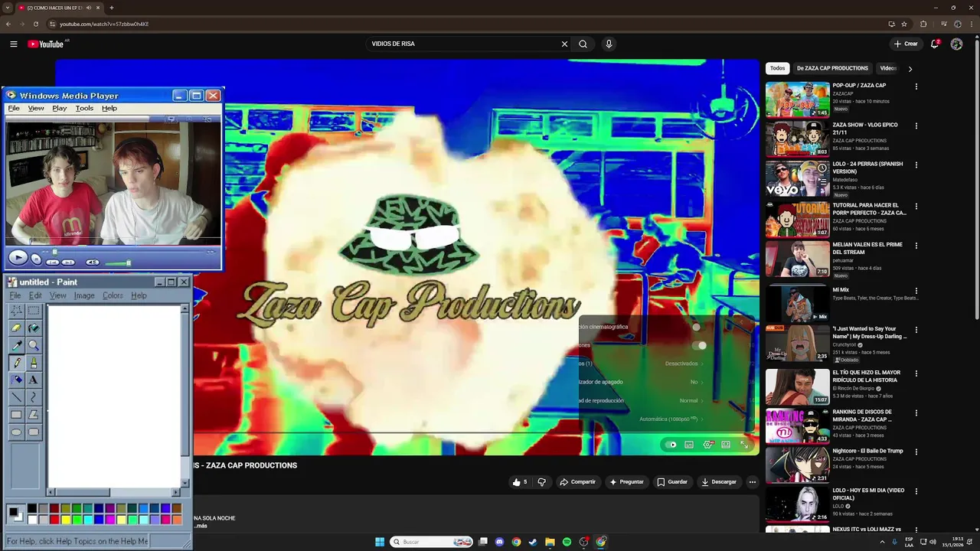Choose the Brush tool in Paint
This screenshot has height=551, width=980.
[34, 363]
